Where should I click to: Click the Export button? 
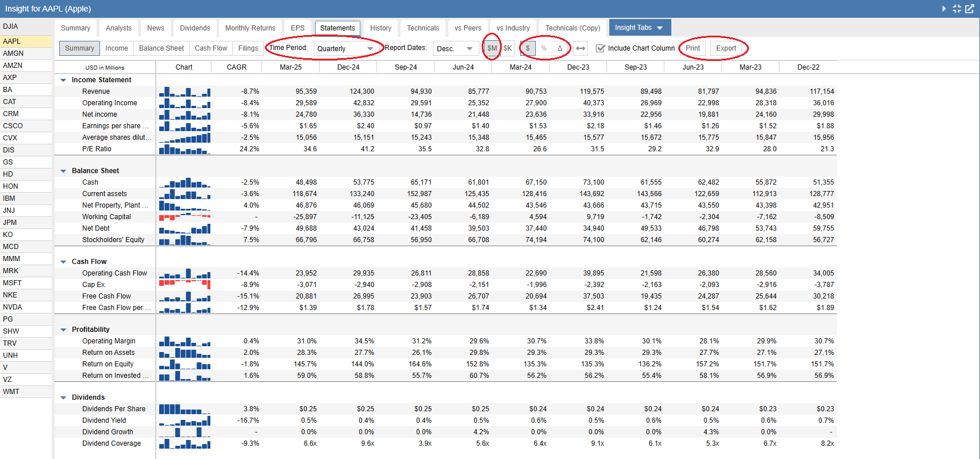click(x=726, y=48)
